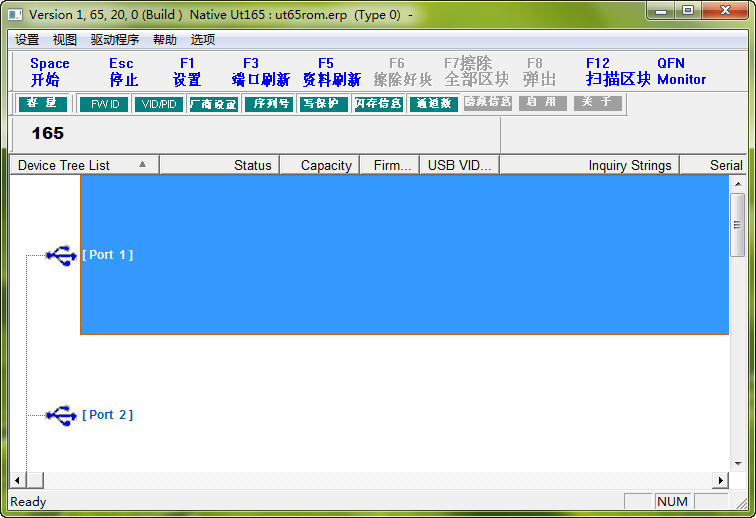Toggle the VID/PID button

point(159,104)
